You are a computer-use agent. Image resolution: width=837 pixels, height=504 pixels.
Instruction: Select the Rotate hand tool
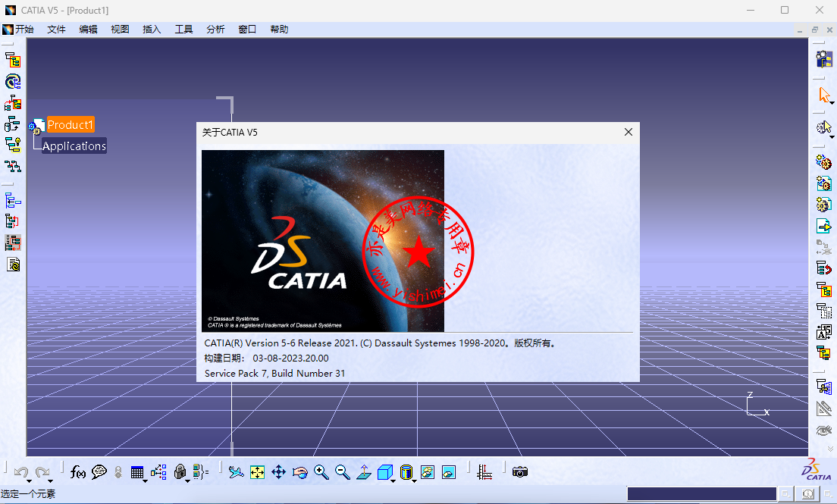point(300,472)
